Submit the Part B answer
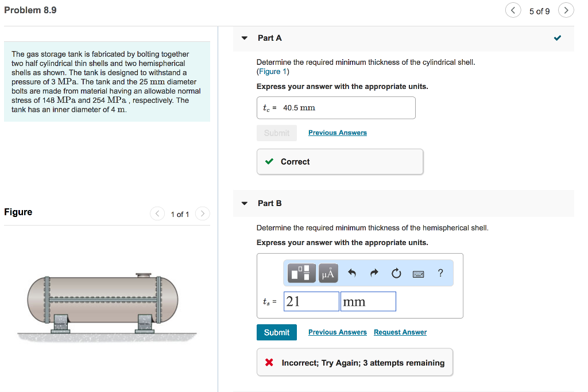Screen dimensions: 588x392 click(277, 332)
